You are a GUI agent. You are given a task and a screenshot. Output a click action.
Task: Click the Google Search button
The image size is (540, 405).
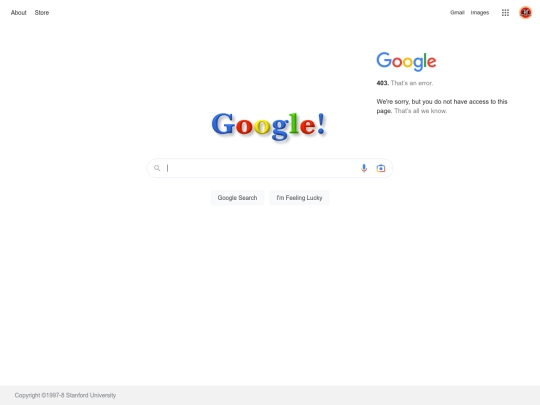coord(237,198)
